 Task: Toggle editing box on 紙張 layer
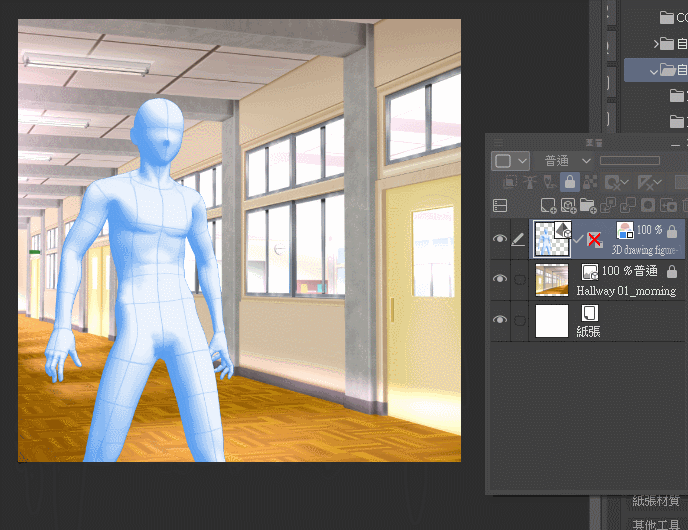[520, 320]
